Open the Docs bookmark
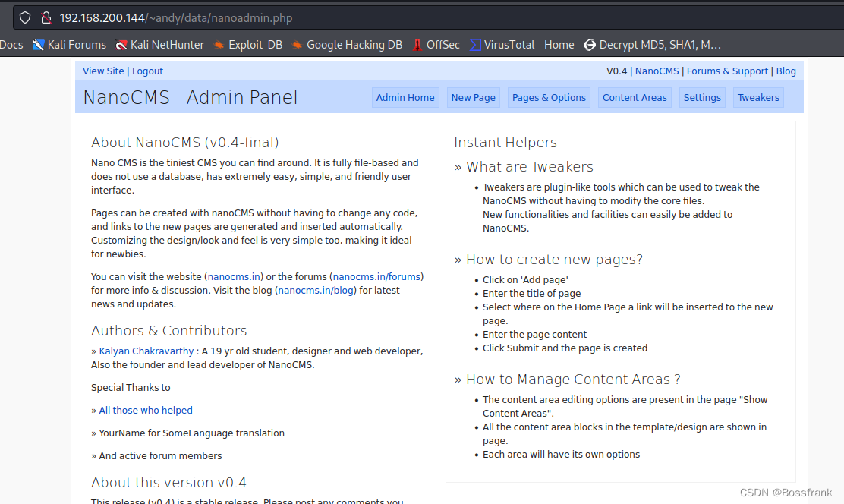The height and width of the screenshot is (504, 844). coord(11,45)
